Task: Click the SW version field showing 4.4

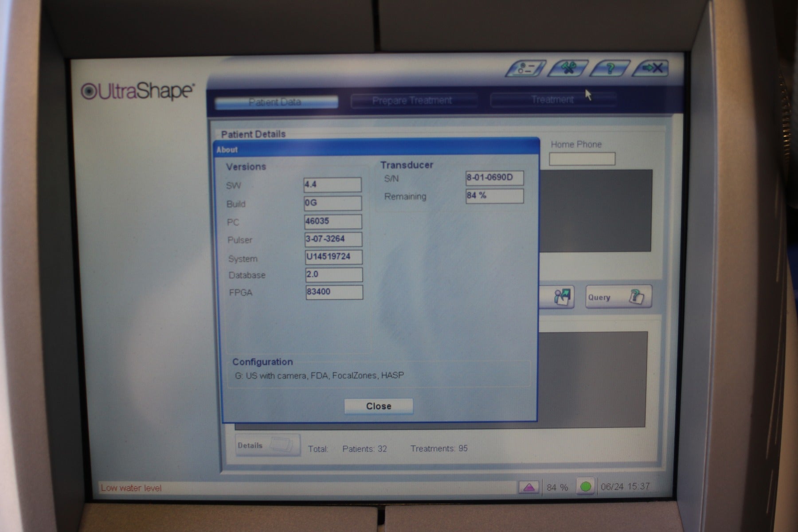Action: (x=332, y=184)
